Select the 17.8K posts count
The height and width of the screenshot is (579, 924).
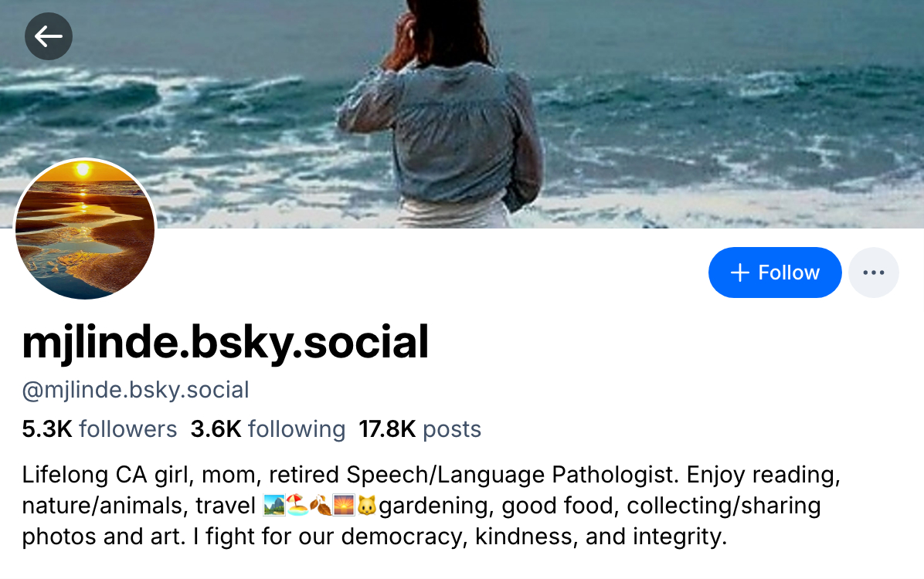tap(420, 429)
